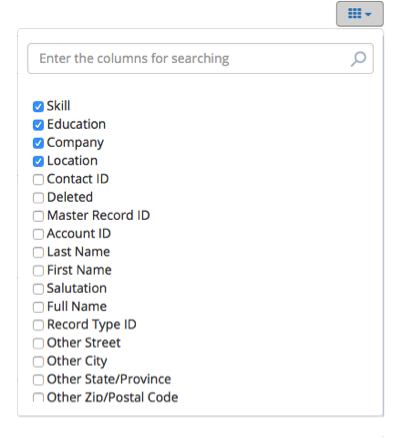Image resolution: width=402 pixels, height=438 pixels.
Task: Click the magnifying glass search icon
Action: (358, 59)
